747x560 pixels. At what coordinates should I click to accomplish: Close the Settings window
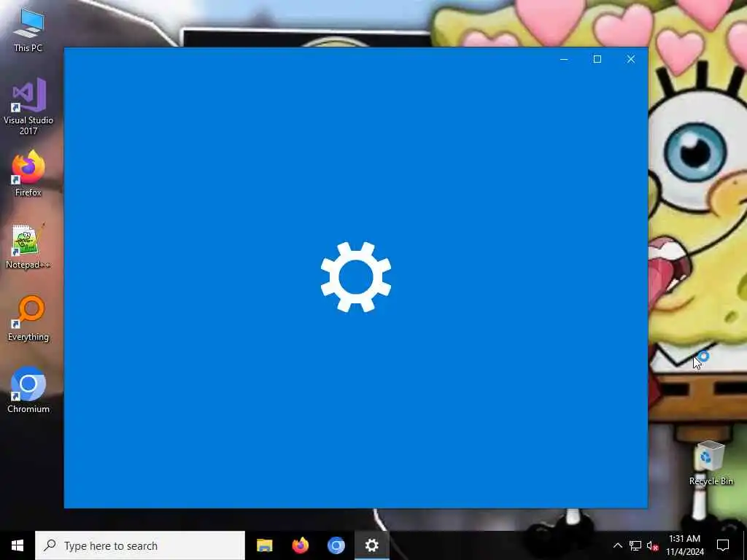click(x=631, y=59)
